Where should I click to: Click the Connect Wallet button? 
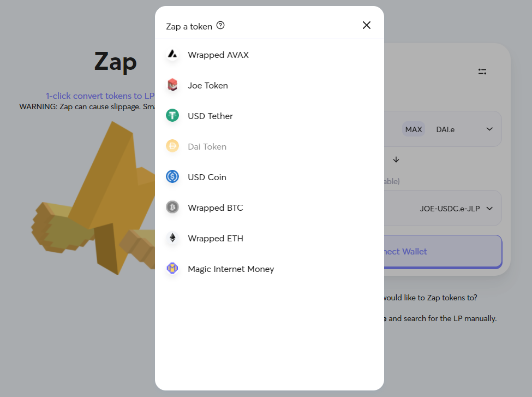coord(443,251)
